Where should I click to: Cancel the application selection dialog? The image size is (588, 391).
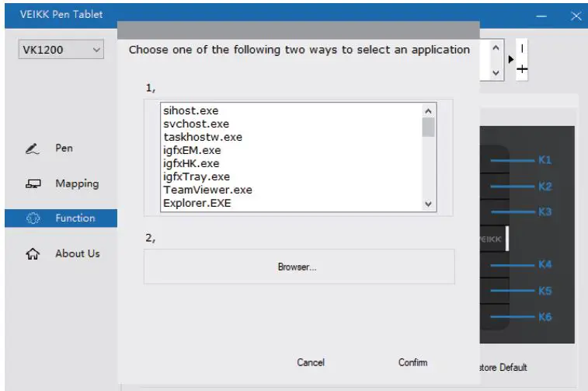311,362
